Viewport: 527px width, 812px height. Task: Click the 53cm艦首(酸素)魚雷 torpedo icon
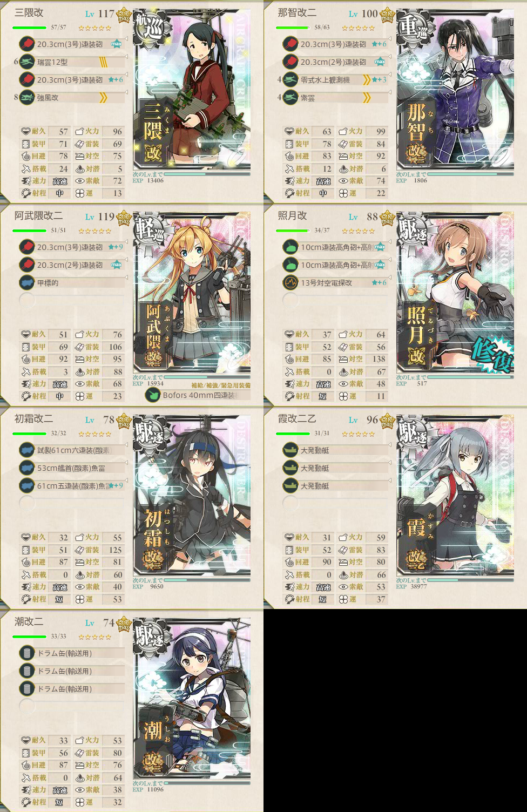27,468
